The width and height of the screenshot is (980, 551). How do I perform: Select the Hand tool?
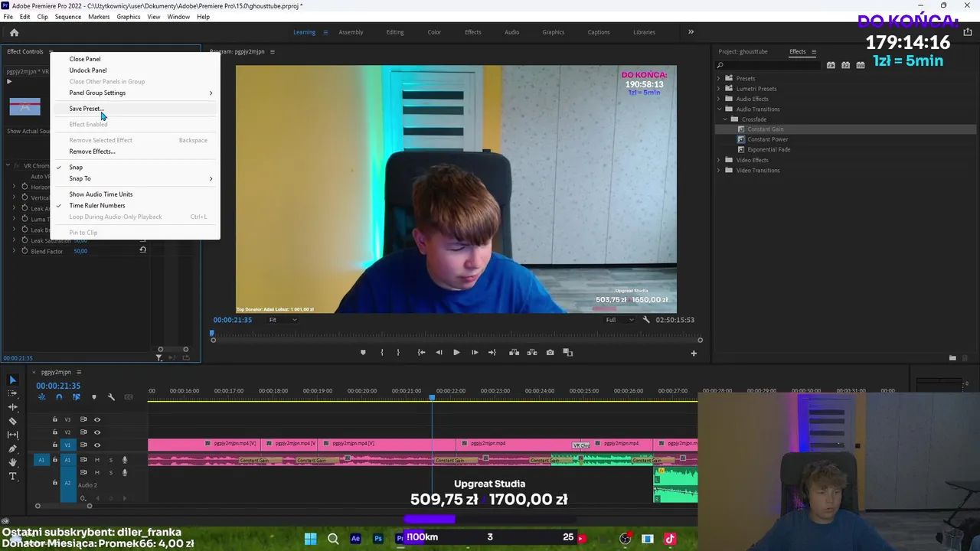coord(12,462)
